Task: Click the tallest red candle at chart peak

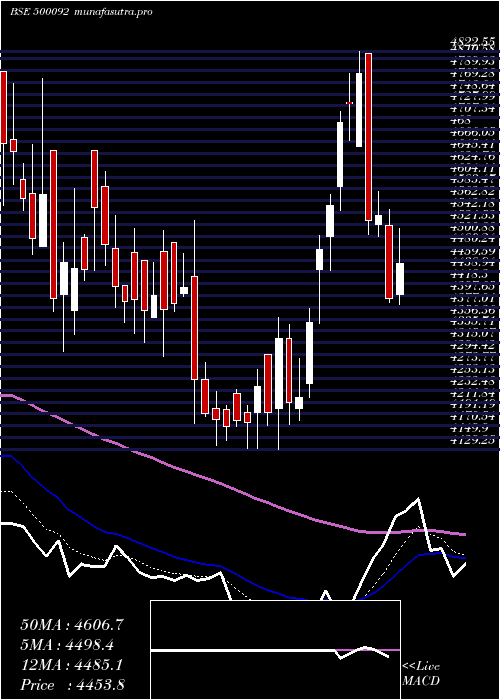Action: pyautogui.click(x=368, y=137)
